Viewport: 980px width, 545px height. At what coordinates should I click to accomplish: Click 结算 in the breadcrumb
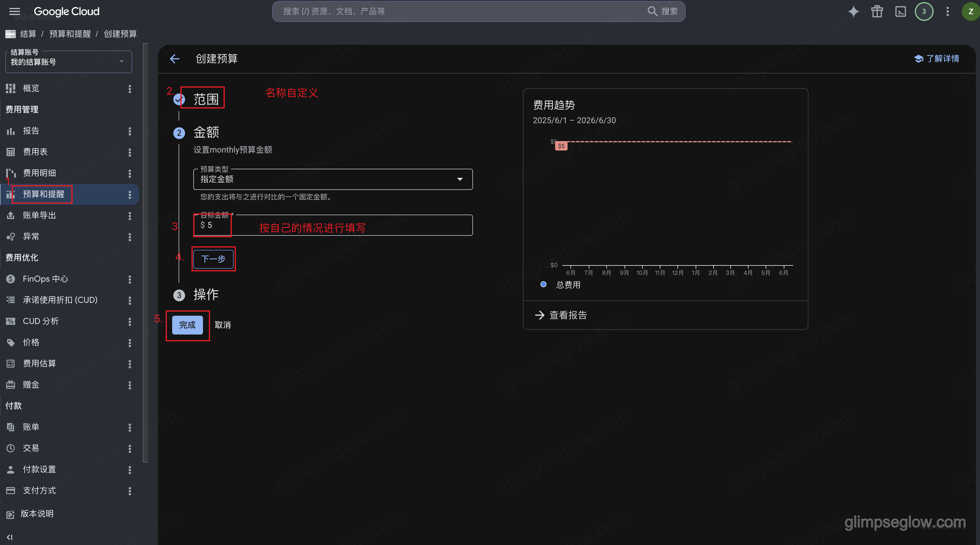click(x=28, y=34)
